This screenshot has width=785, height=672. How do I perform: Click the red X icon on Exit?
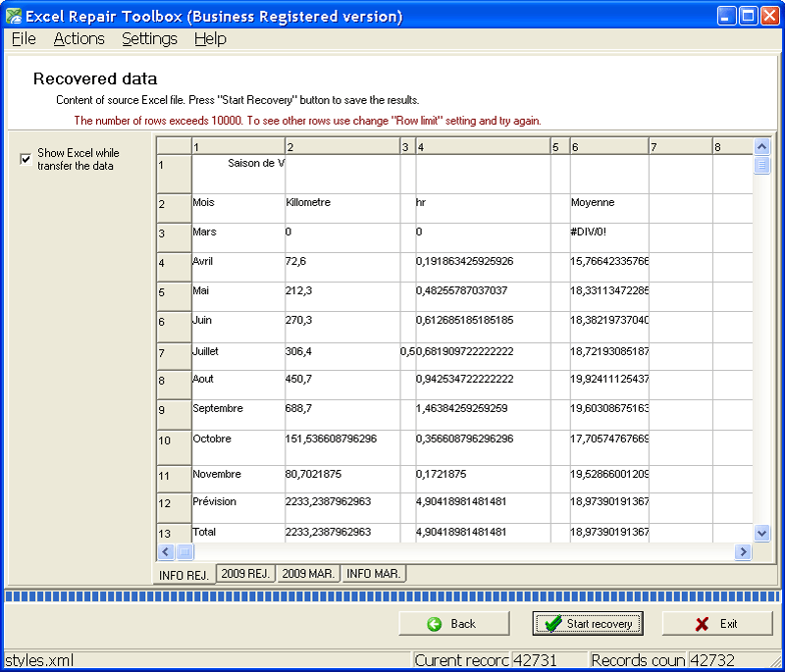702,624
